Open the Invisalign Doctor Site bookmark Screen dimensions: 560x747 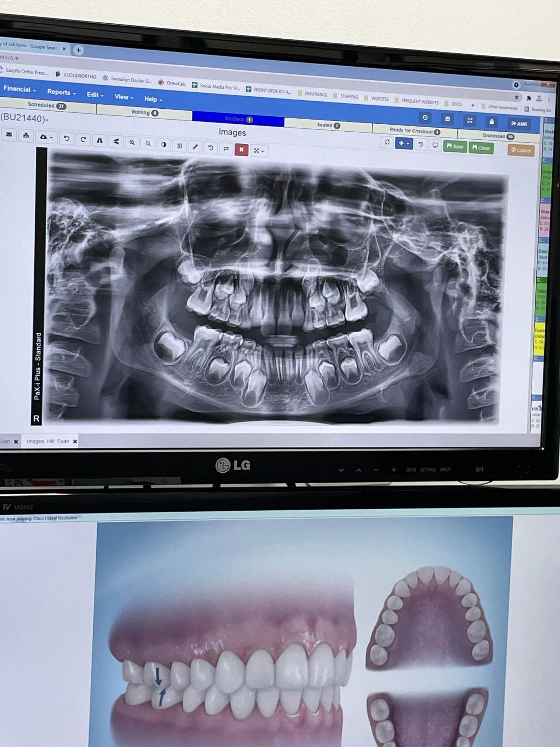click(x=128, y=80)
